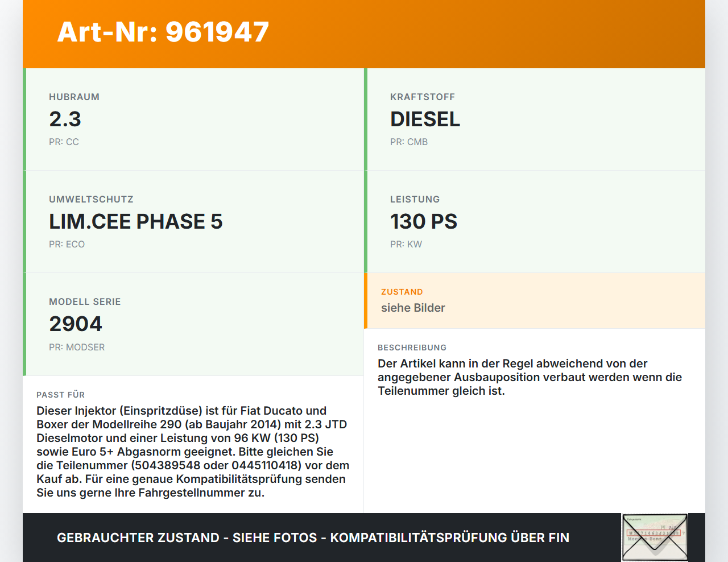Click the UMWELTSCHUTZ field label

pos(91,200)
